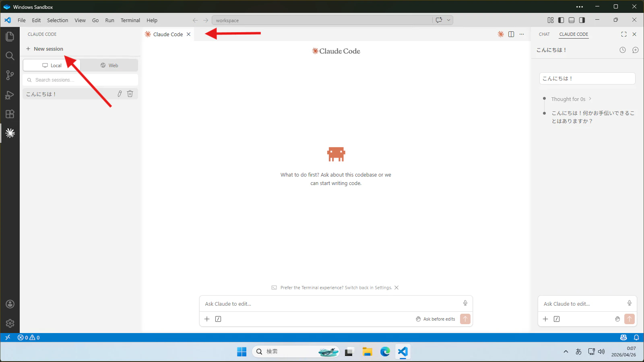Image resolution: width=644 pixels, height=362 pixels.
Task: Open the Run menu
Action: [109, 20]
